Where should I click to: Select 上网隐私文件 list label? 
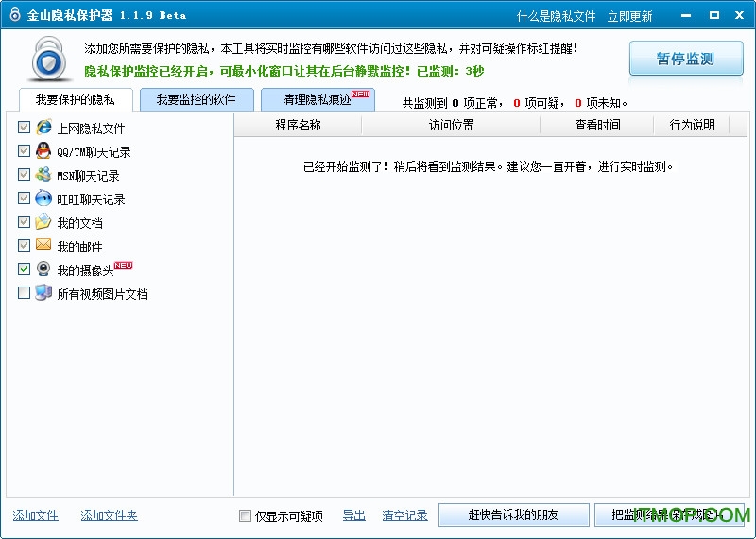(91, 129)
